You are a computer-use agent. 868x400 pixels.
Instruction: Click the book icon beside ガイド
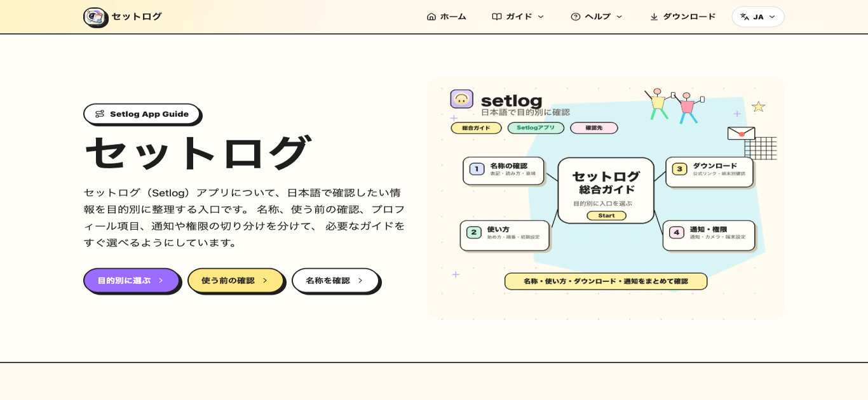click(497, 17)
